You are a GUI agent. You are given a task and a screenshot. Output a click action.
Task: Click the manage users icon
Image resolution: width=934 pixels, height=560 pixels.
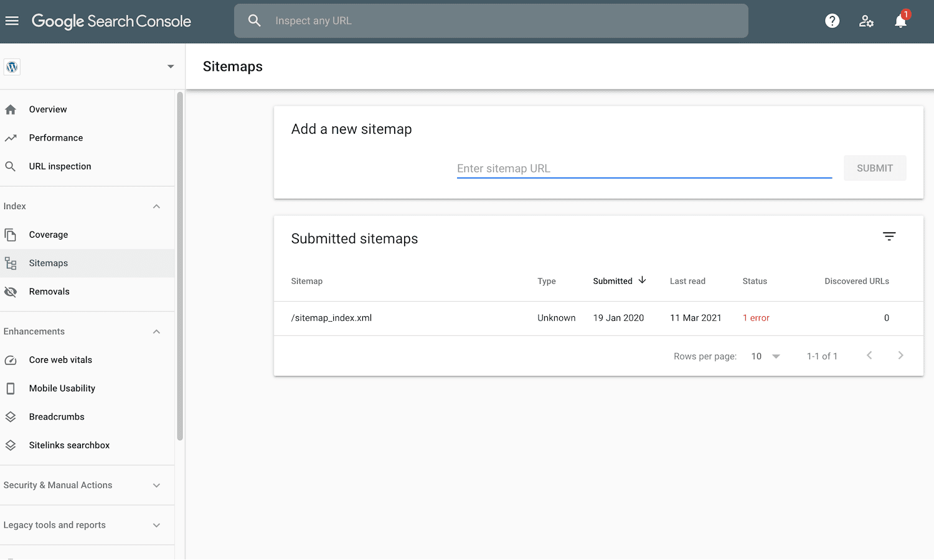pyautogui.click(x=866, y=21)
